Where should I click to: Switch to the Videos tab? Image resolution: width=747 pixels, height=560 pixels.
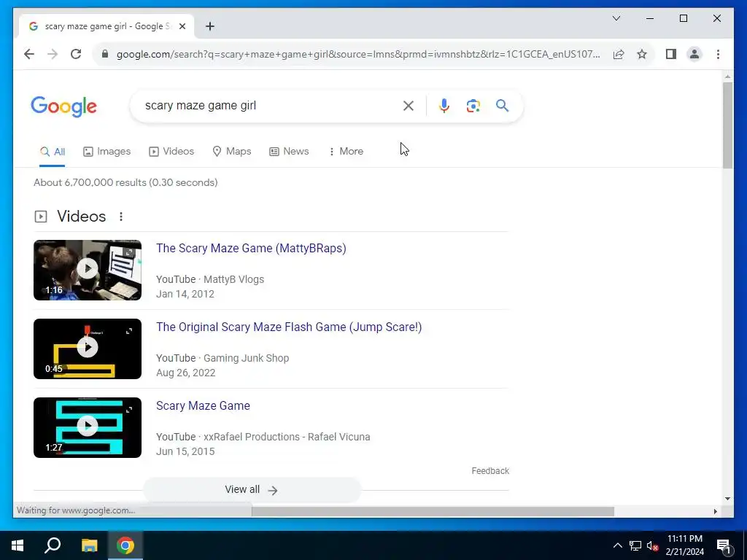(x=171, y=152)
